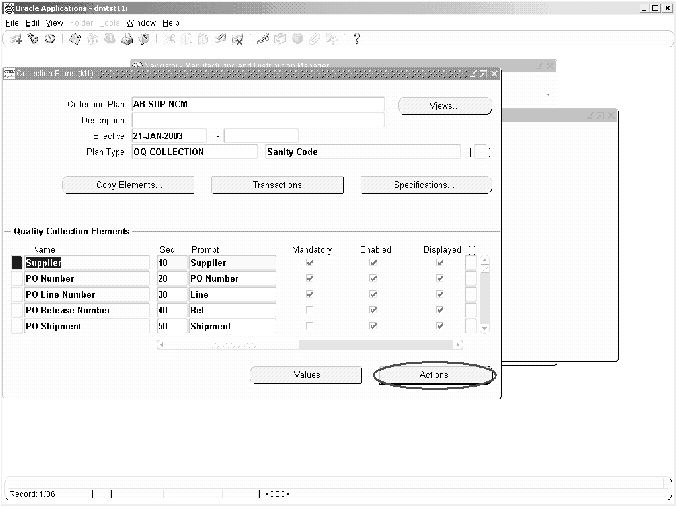The image size is (676, 507).
Task: Click the Delete Record toolbar icon
Action: (x=237, y=39)
